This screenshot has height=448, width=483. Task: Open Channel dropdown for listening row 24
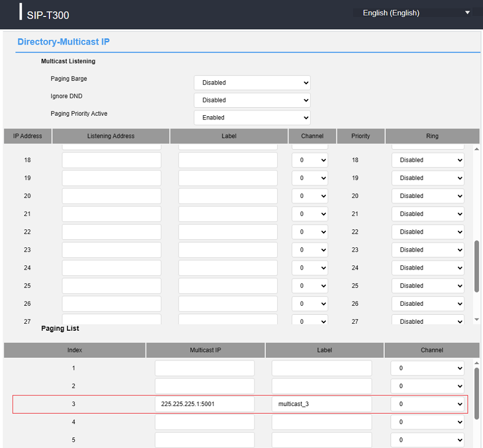[x=310, y=268]
